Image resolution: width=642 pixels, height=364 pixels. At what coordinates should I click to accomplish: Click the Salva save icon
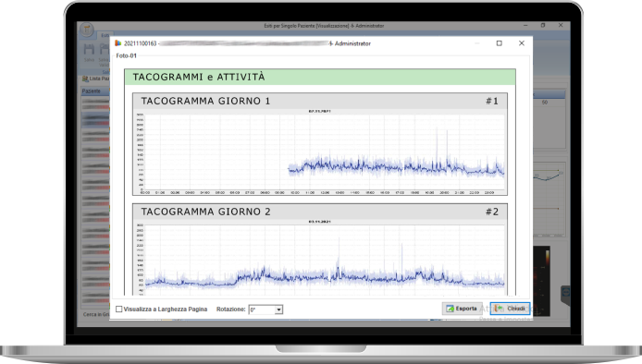click(x=89, y=50)
